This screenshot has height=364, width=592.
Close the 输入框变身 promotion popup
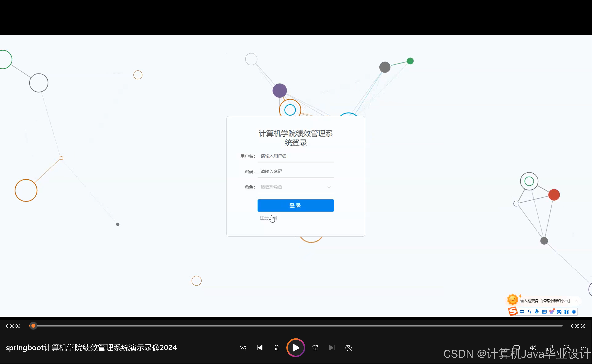pos(577,301)
